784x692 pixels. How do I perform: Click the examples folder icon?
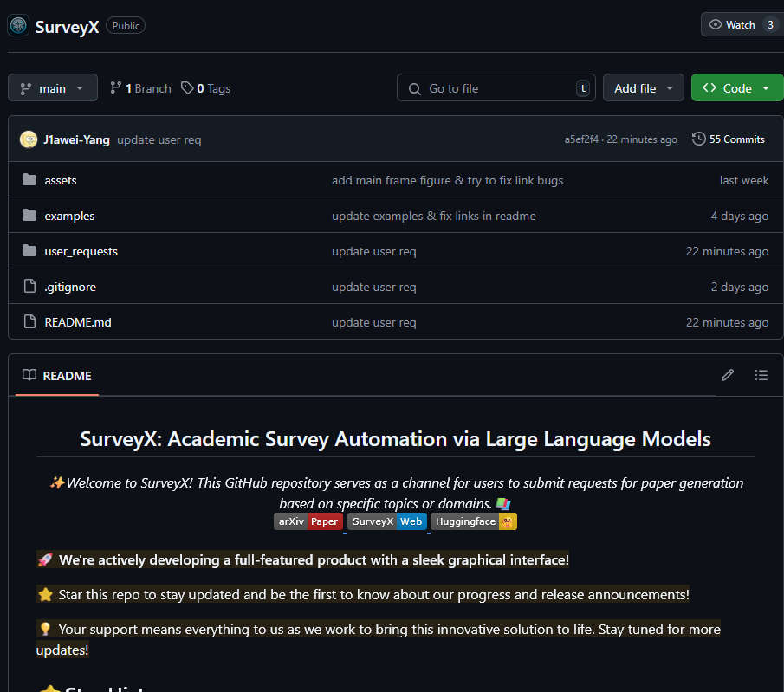(x=29, y=215)
